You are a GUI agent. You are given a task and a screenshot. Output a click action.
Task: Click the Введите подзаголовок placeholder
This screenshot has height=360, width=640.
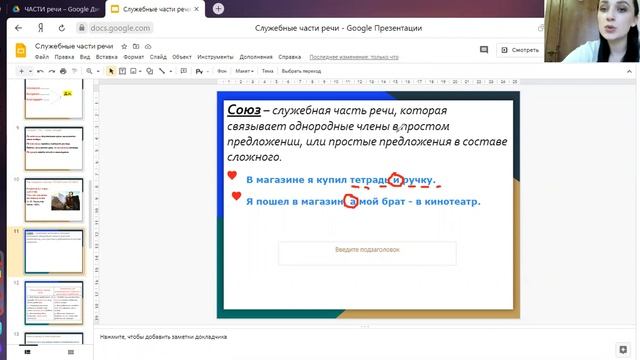367,253
